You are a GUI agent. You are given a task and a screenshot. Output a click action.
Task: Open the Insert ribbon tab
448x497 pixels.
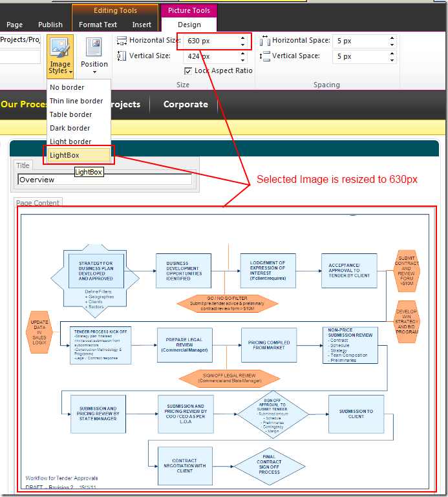[142, 25]
